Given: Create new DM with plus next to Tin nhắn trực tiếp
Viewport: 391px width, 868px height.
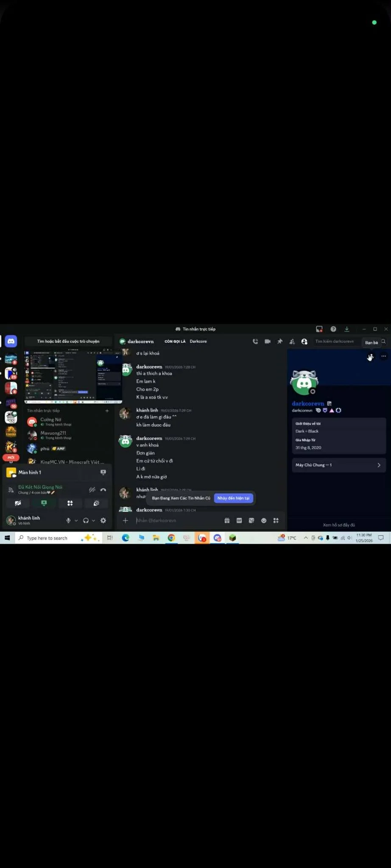Looking at the screenshot, I should coord(107,411).
